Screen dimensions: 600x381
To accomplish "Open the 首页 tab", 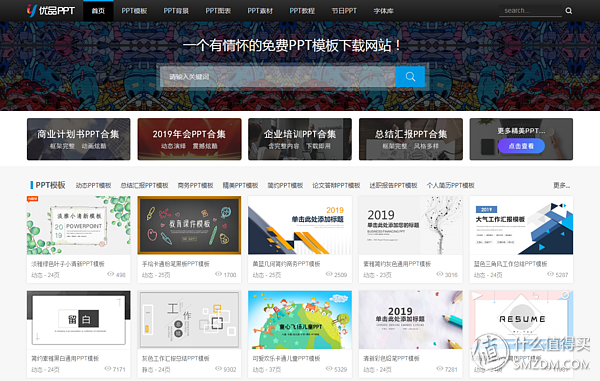I will point(98,11).
